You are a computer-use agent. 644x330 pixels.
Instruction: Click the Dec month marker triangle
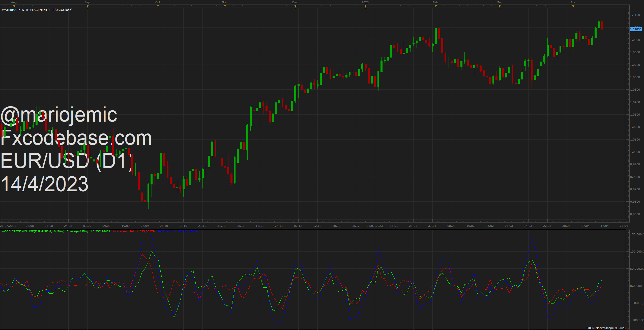coord(295,6)
